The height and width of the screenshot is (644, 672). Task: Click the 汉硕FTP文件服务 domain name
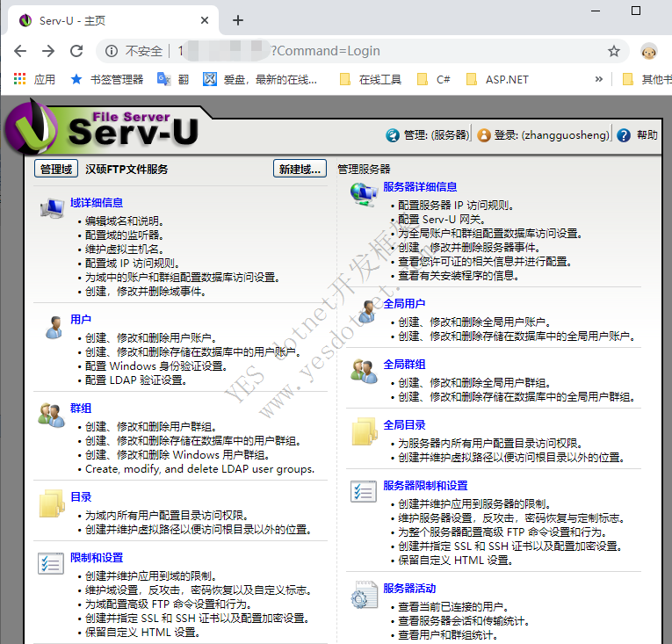coord(126,169)
